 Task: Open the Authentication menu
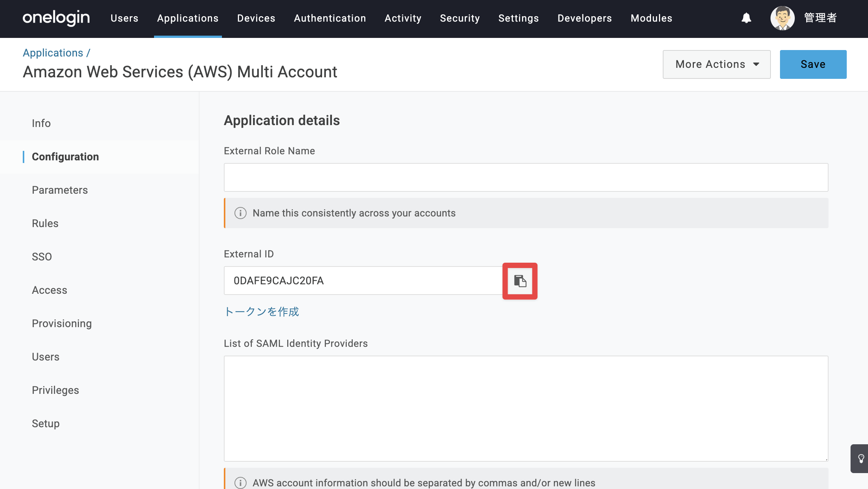(330, 18)
